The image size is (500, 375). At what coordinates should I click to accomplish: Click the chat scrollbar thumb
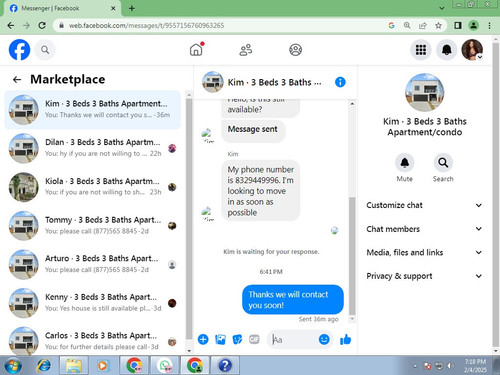(x=352, y=255)
